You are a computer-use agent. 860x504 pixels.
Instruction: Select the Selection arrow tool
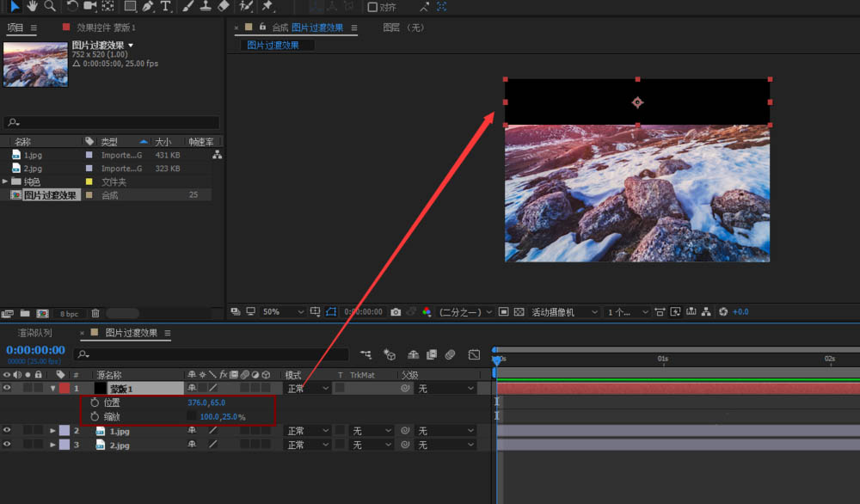(15, 6)
